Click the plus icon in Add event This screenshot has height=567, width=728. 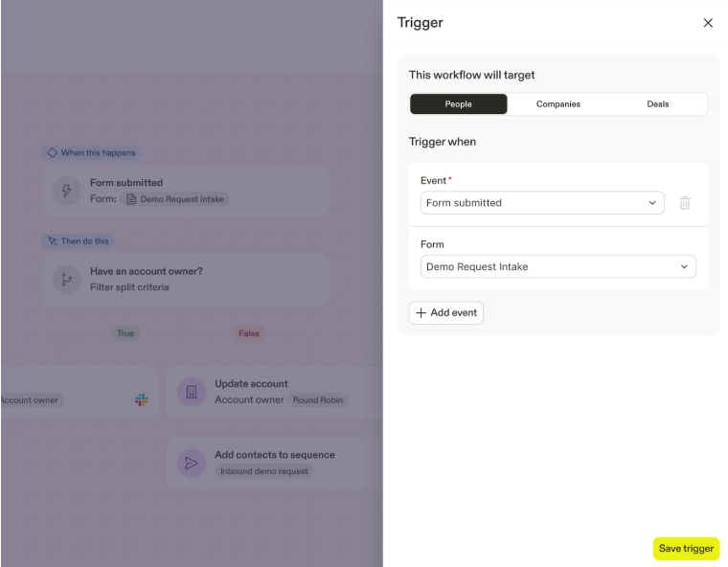click(421, 313)
